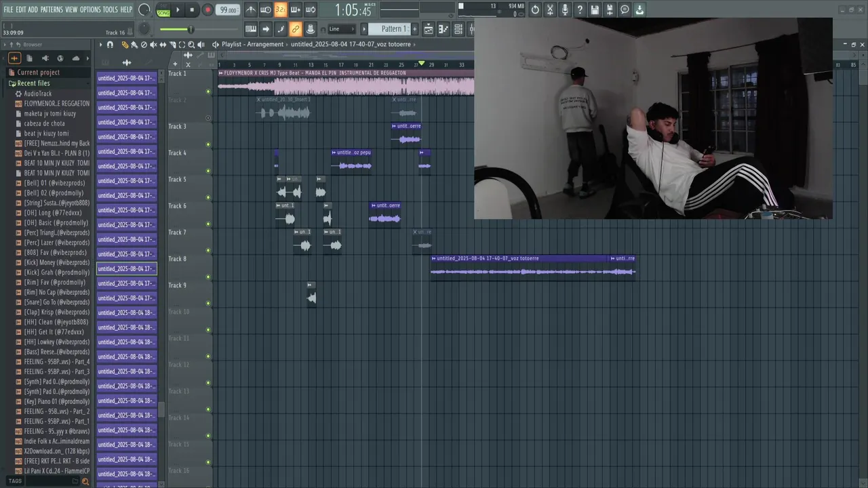Mute Track 9 with its green light
The width and height of the screenshot is (868, 488).
point(208,303)
